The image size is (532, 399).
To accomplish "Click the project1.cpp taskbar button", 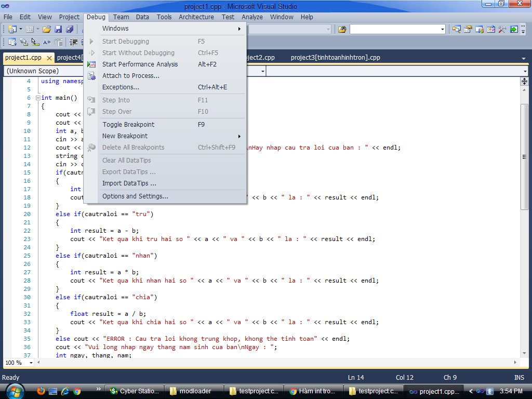I will pyautogui.click(x=434, y=391).
